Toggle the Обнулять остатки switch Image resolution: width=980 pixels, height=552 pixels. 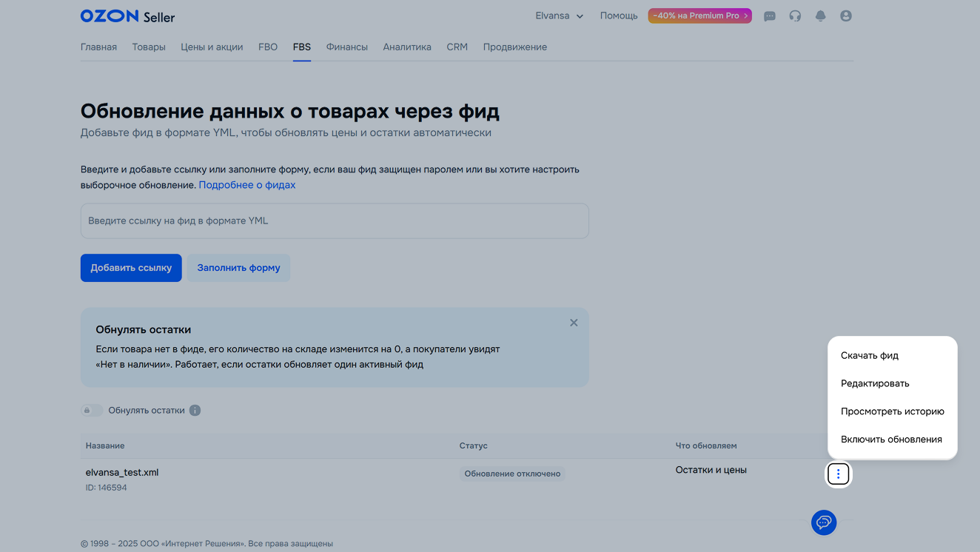(92, 410)
